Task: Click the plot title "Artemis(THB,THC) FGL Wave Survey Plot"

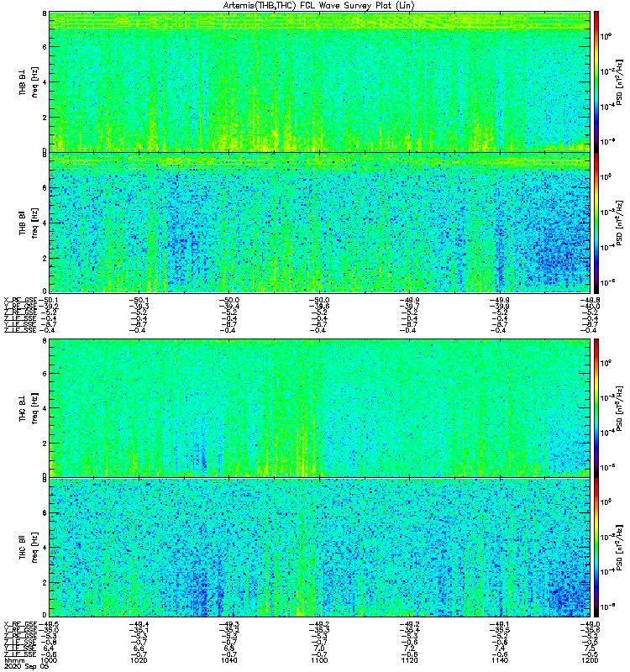Action: tap(307, 6)
